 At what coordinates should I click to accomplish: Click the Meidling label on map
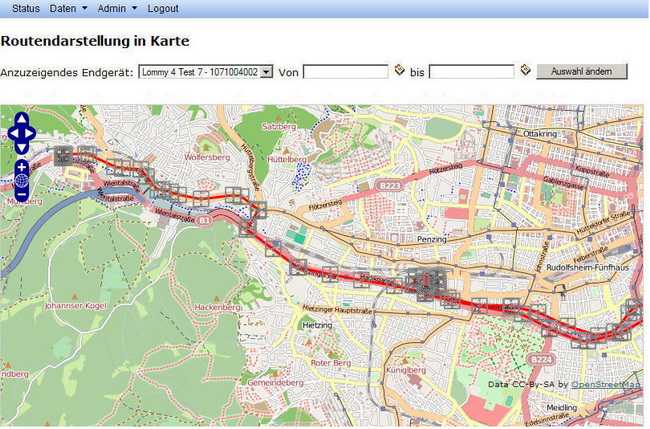point(562,408)
